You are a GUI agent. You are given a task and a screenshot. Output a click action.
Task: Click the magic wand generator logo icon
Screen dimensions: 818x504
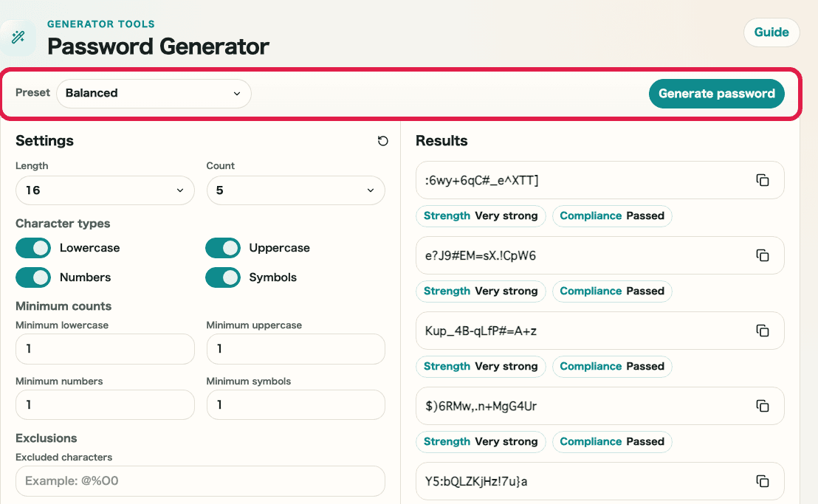(x=18, y=37)
